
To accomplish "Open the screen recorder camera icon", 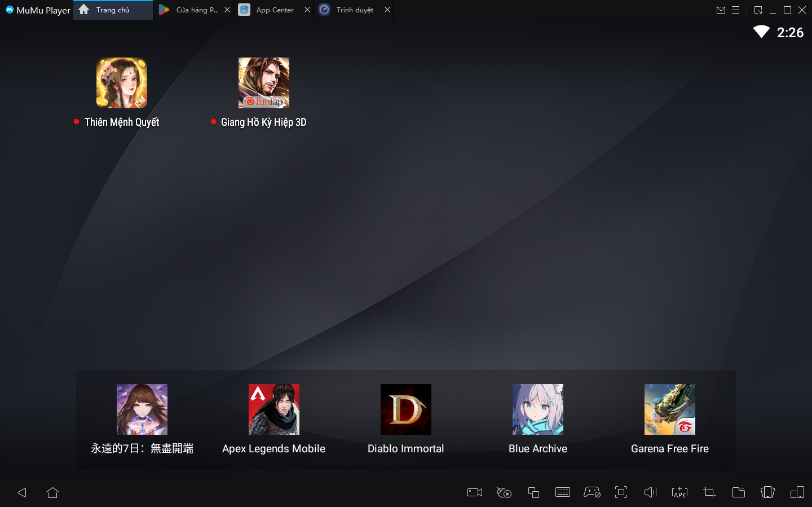I will 475,492.
